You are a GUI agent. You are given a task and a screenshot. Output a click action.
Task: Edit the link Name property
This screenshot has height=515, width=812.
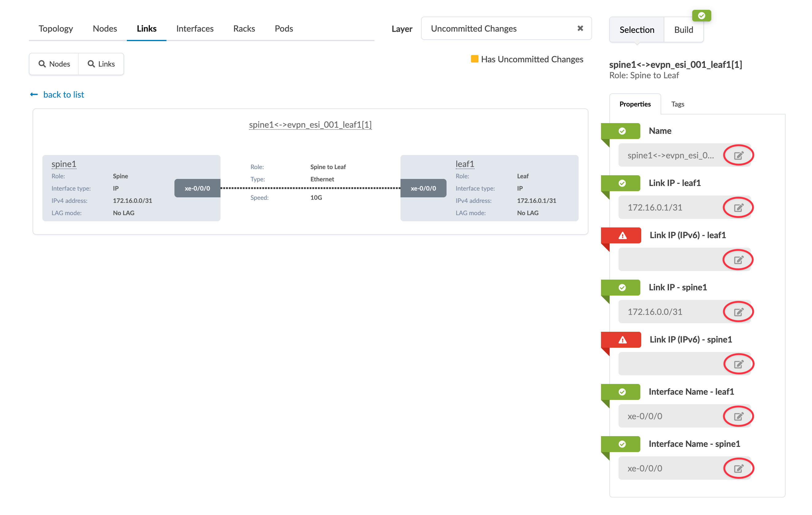[738, 155]
